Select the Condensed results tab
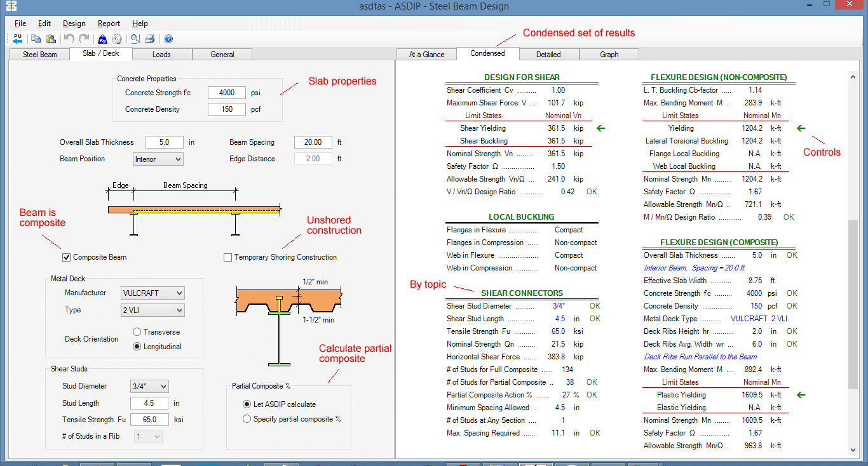Image resolution: width=868 pixels, height=466 pixels. (x=487, y=53)
